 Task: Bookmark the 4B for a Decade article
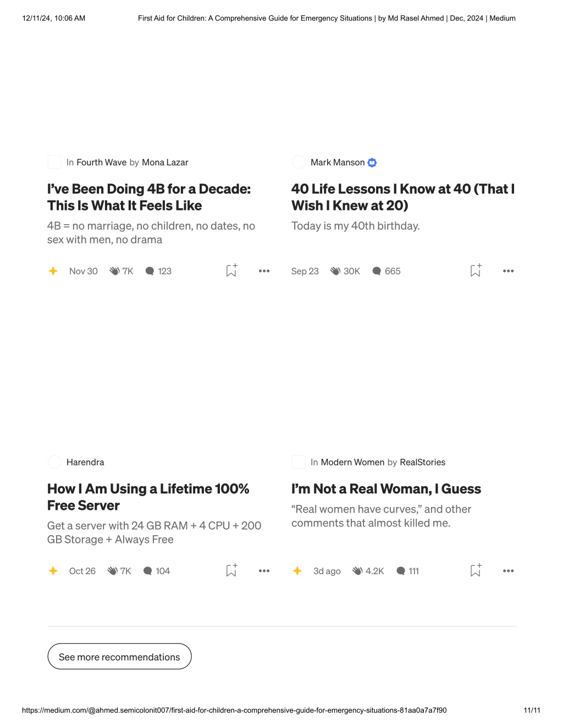pyautogui.click(x=231, y=270)
